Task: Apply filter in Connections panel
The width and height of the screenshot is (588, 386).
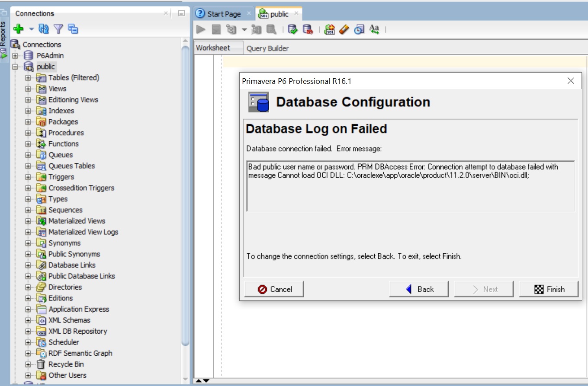Action: (x=58, y=29)
